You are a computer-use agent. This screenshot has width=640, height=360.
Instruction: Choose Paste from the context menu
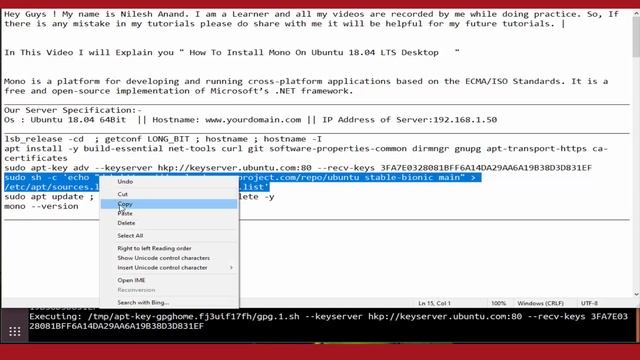click(169, 213)
